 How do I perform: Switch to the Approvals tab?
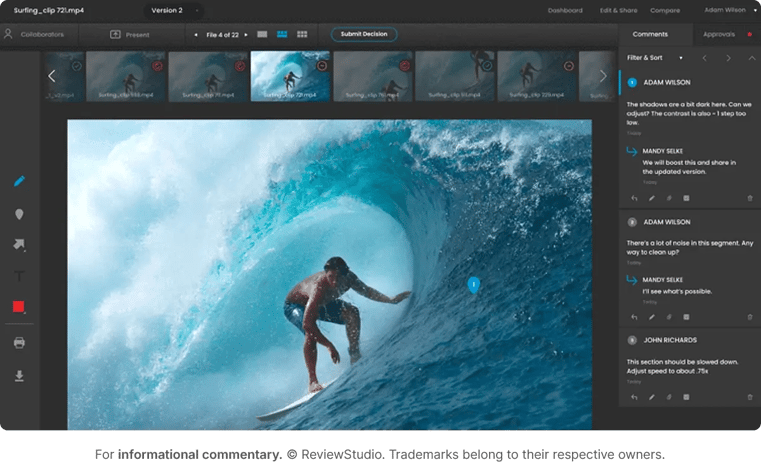[719, 34]
